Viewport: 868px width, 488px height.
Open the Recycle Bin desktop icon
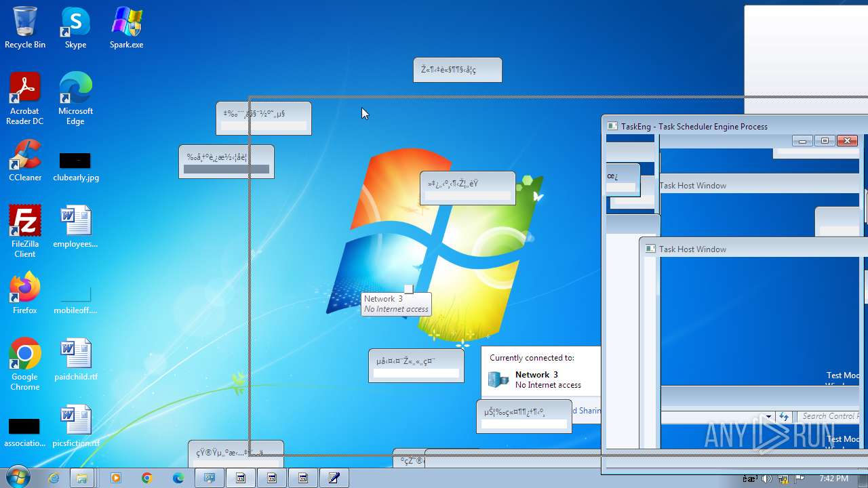pos(25,28)
